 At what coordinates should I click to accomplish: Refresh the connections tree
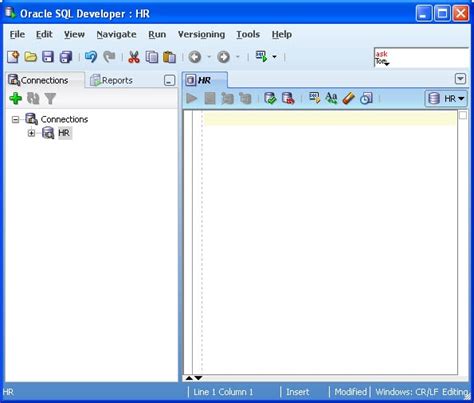point(33,98)
